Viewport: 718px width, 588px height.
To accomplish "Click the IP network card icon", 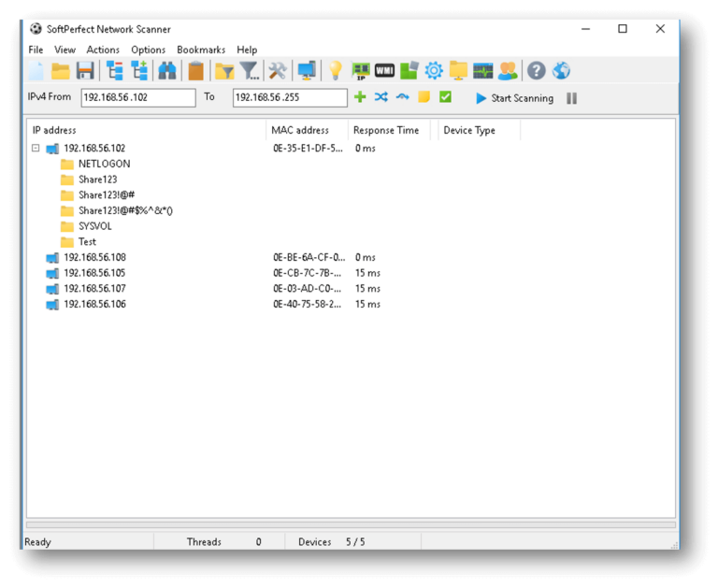I will [x=360, y=71].
